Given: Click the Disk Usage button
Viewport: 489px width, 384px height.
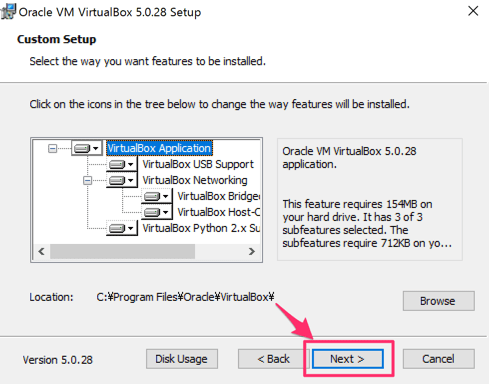Looking at the screenshot, I should (x=182, y=359).
